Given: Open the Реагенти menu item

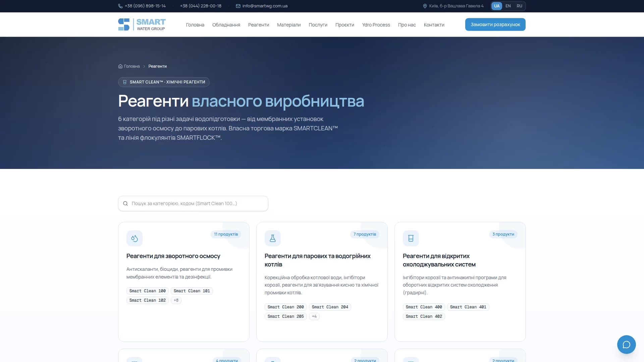Looking at the screenshot, I should [259, 25].
